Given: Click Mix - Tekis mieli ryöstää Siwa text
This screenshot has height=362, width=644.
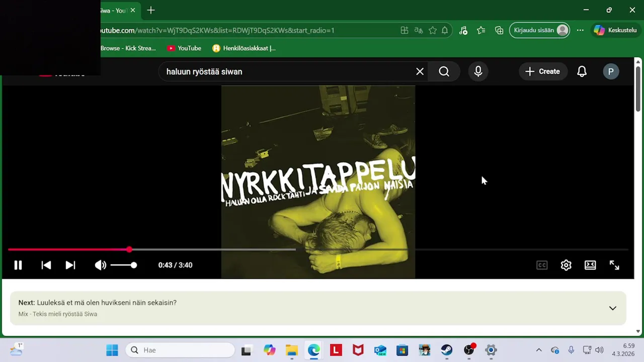Looking at the screenshot, I should pyautogui.click(x=58, y=314).
